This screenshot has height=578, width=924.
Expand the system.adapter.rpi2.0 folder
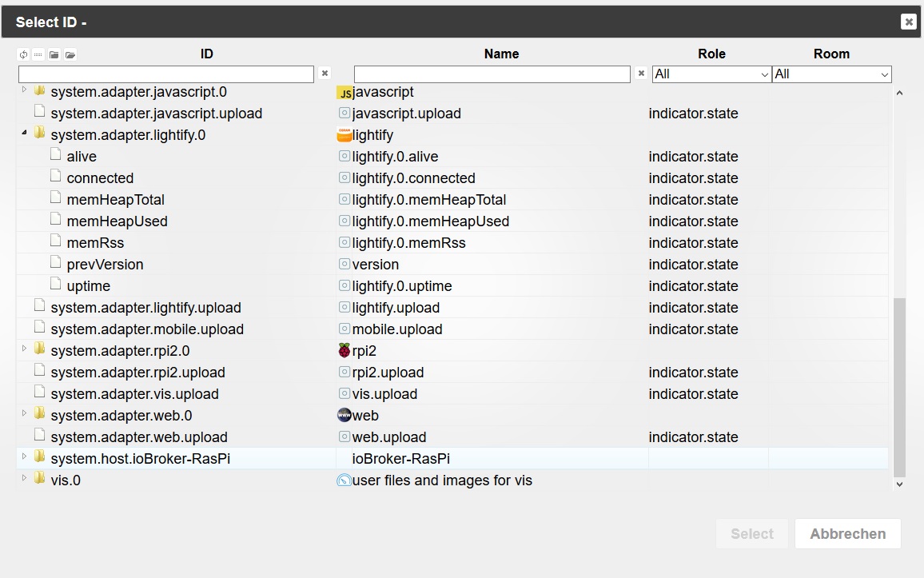(x=24, y=349)
